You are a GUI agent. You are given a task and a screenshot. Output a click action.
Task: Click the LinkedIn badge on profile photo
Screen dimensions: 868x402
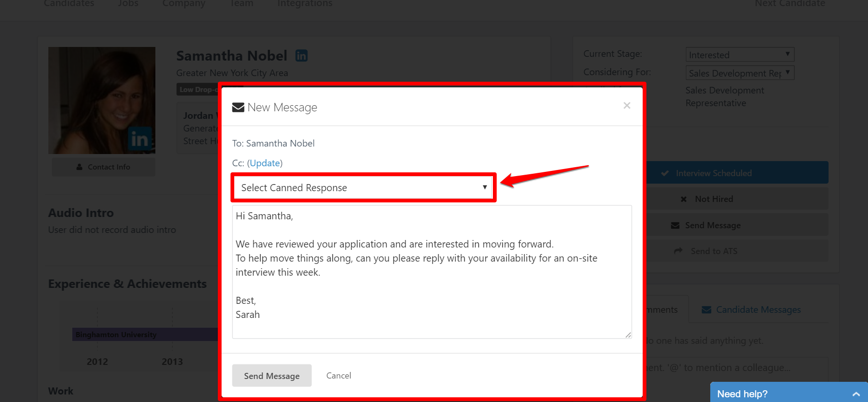click(x=139, y=139)
